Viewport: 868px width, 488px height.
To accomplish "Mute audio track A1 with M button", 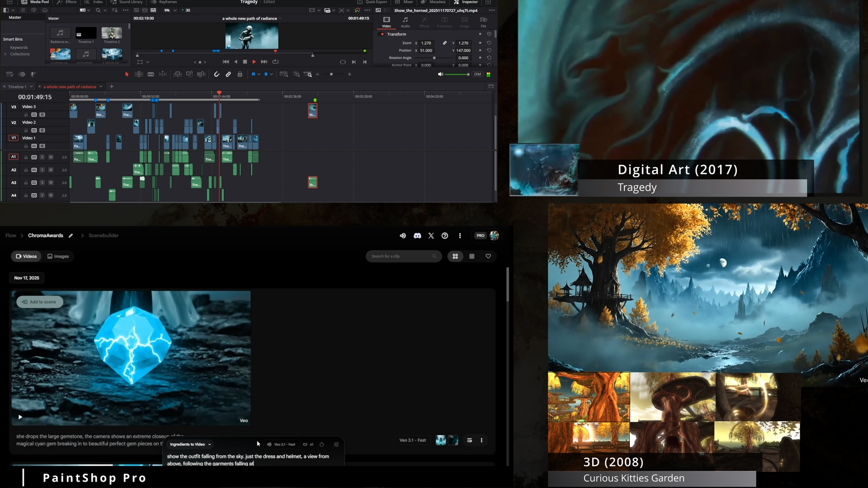I will [x=51, y=157].
